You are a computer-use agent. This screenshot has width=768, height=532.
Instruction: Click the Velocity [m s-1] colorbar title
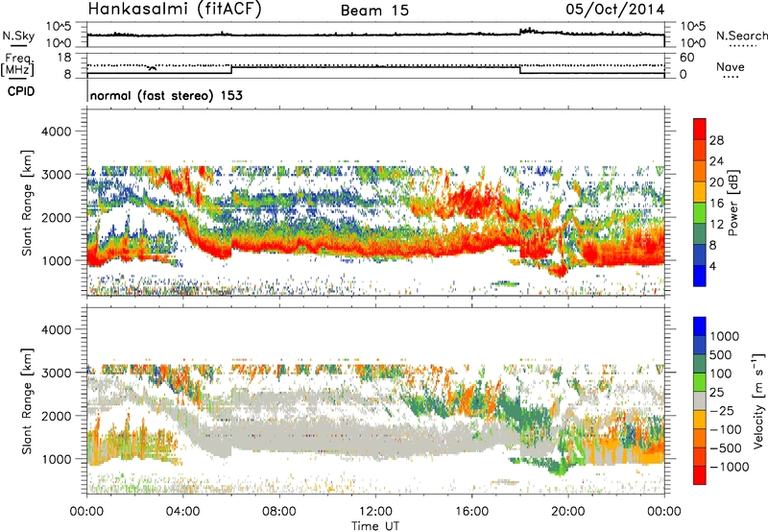758,400
